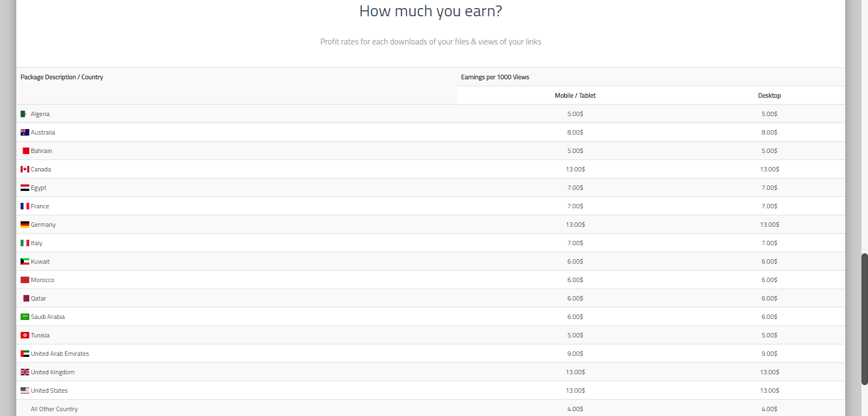Click the Mobile / Tablet column header

pos(575,95)
